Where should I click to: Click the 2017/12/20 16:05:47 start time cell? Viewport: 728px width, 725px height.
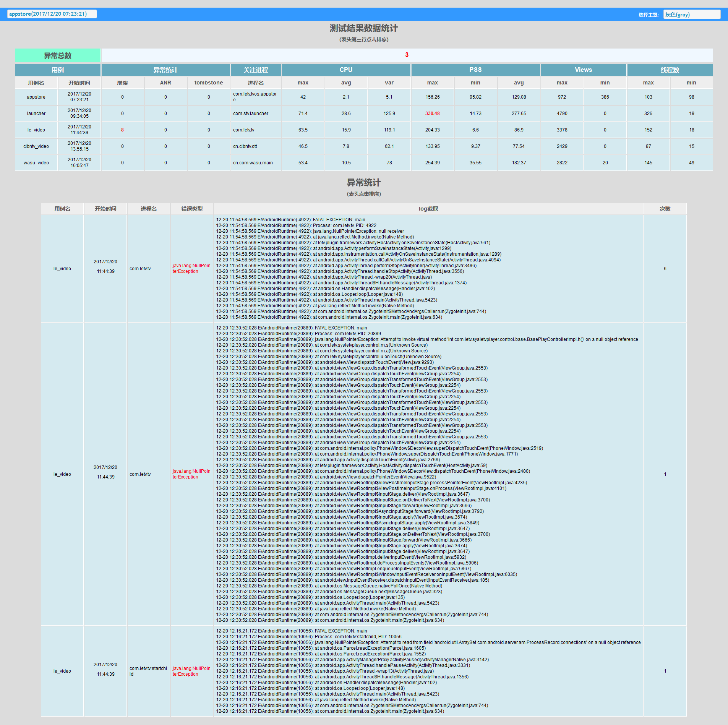coord(79,163)
